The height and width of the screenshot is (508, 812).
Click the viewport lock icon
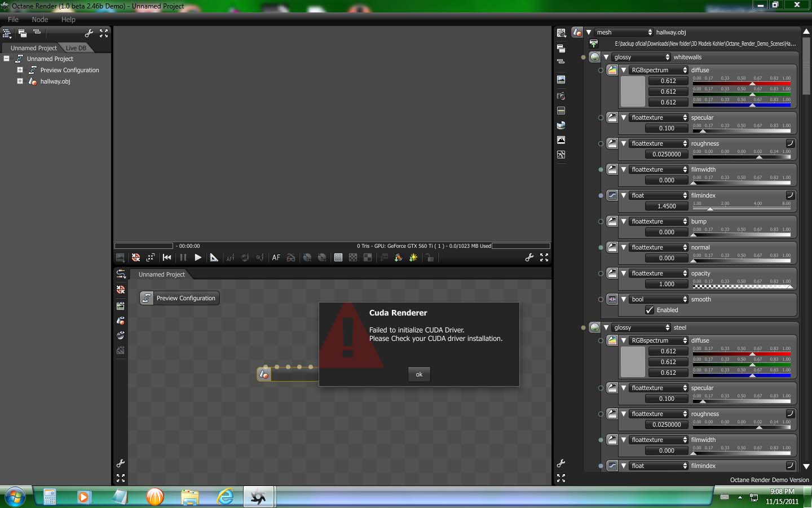[x=430, y=257]
